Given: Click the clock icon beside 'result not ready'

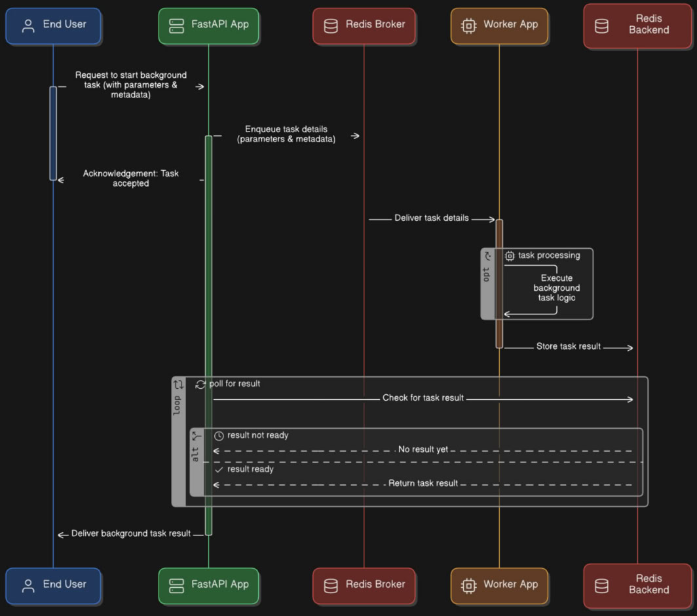Looking at the screenshot, I should point(219,436).
